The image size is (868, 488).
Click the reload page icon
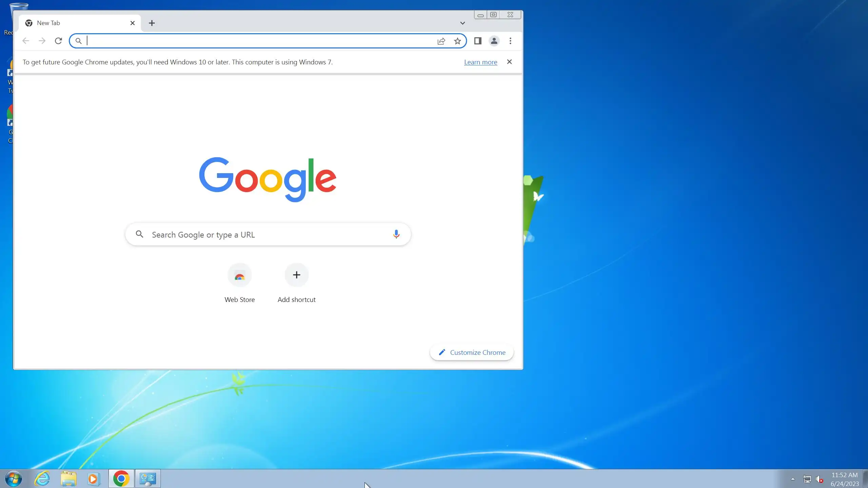pyautogui.click(x=58, y=41)
